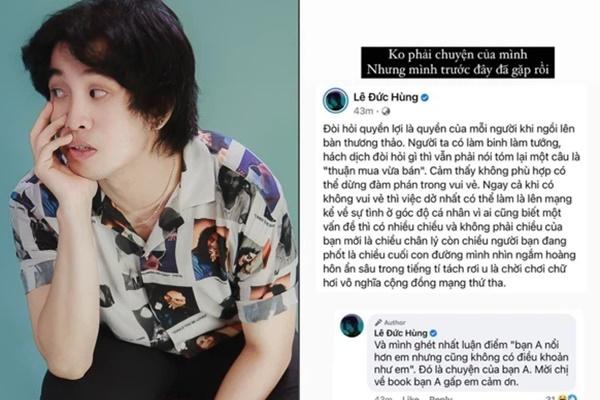Click the comment bubble text 'Và mình ghét nhất'
This screenshot has width=600, height=400.
pyautogui.click(x=471, y=363)
